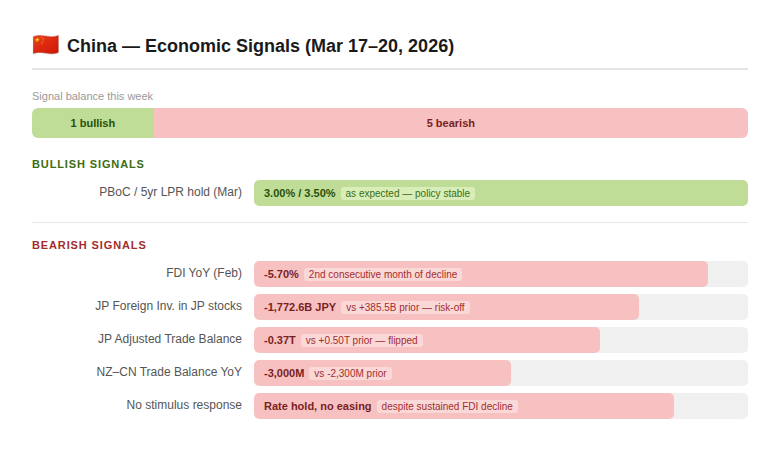Click the Bearish Signals section header
Screen dimensions: 780x468
89,245
